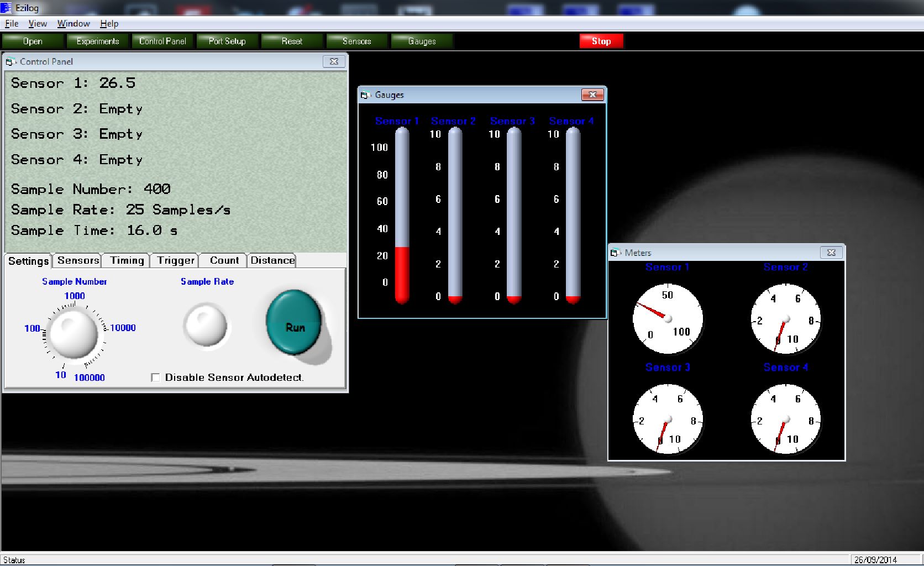Click the 26/09/2014 date in status bar

pyautogui.click(x=875, y=560)
